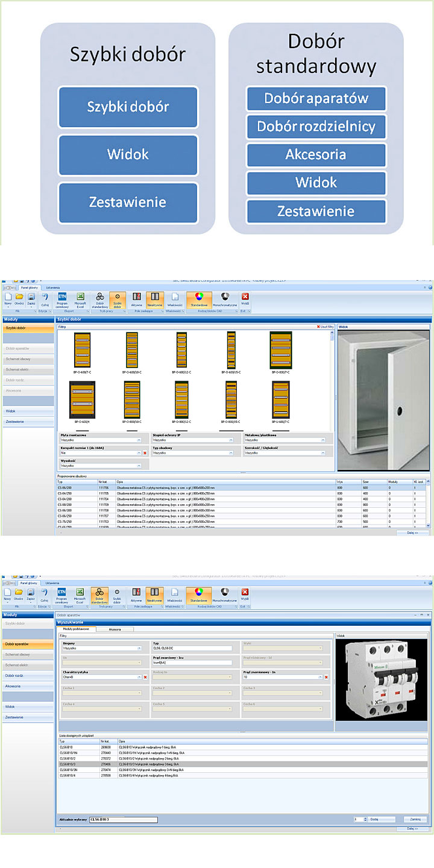Image resolution: width=434 pixels, height=868 pixels.
Task: Toggle Aktywne field in the Szybki dobór window
Action: pyautogui.click(x=137, y=299)
